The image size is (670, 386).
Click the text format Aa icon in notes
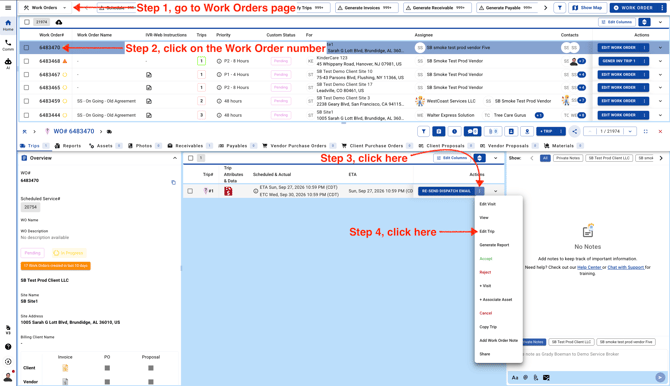515,377
